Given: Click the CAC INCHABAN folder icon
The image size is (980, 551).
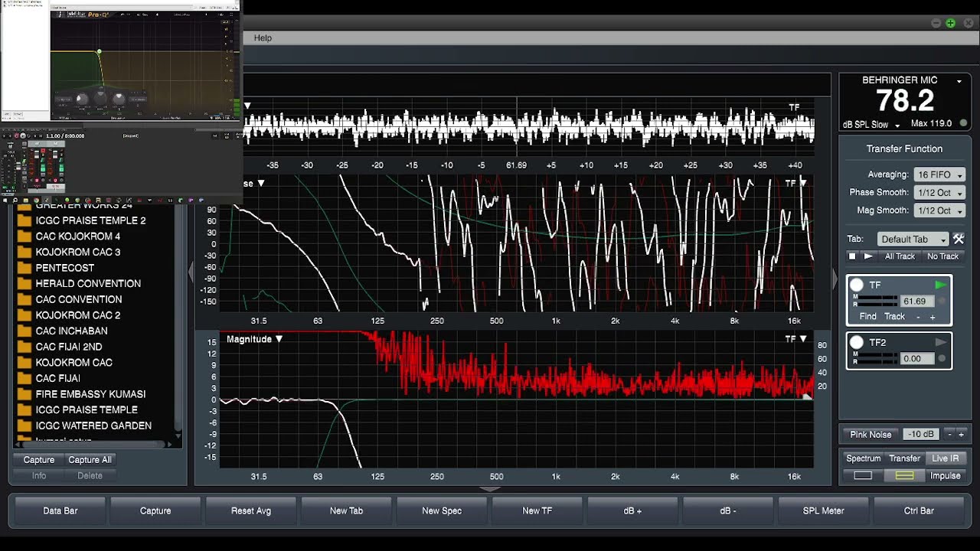Looking at the screenshot, I should tap(24, 331).
